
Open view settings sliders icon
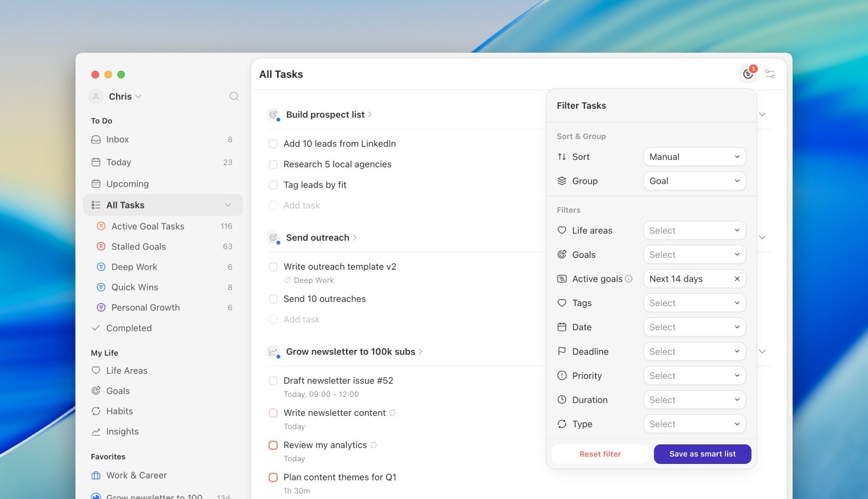tap(770, 74)
